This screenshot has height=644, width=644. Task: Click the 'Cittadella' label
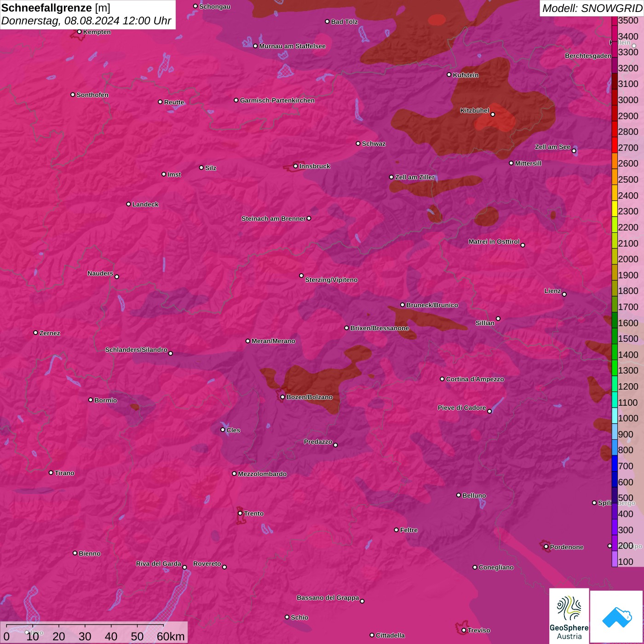click(390, 635)
